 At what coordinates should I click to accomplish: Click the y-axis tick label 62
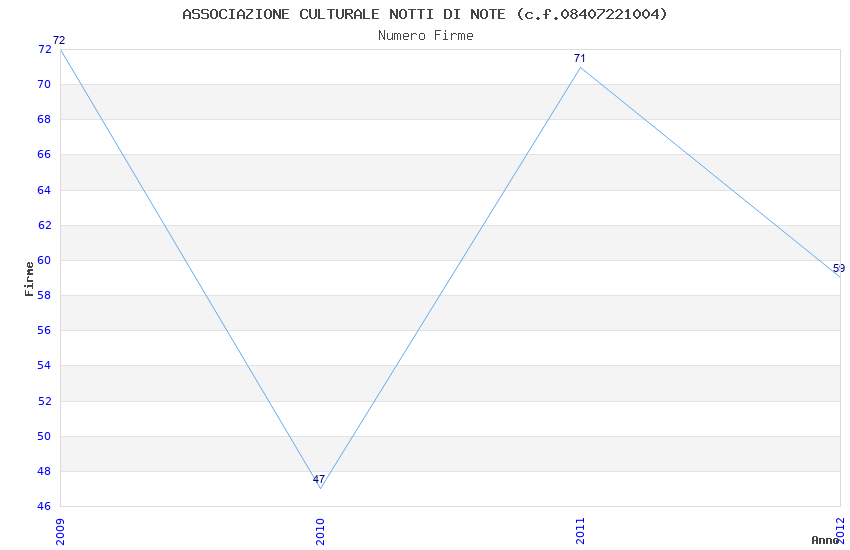[x=44, y=225]
